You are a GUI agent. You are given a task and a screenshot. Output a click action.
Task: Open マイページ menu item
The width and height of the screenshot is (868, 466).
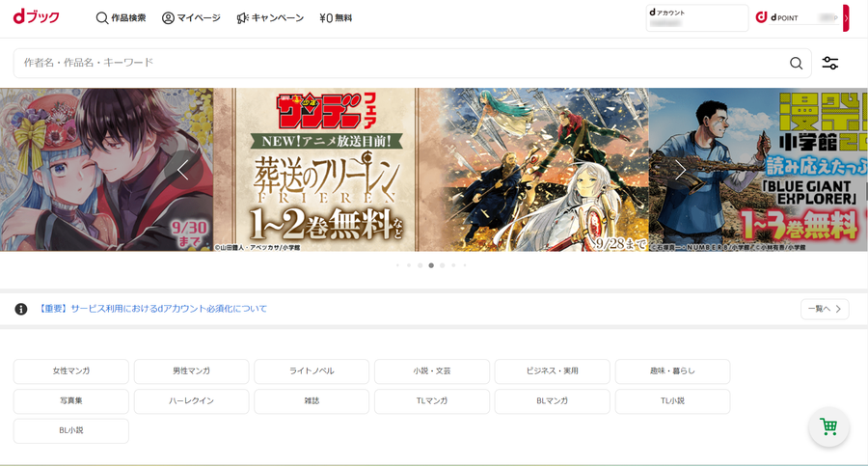[x=191, y=17]
